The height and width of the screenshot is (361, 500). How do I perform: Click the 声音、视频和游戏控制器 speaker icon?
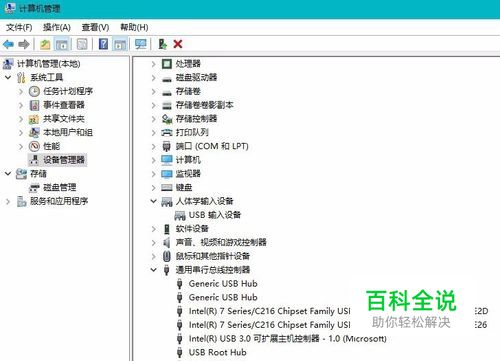pyautogui.click(x=167, y=242)
